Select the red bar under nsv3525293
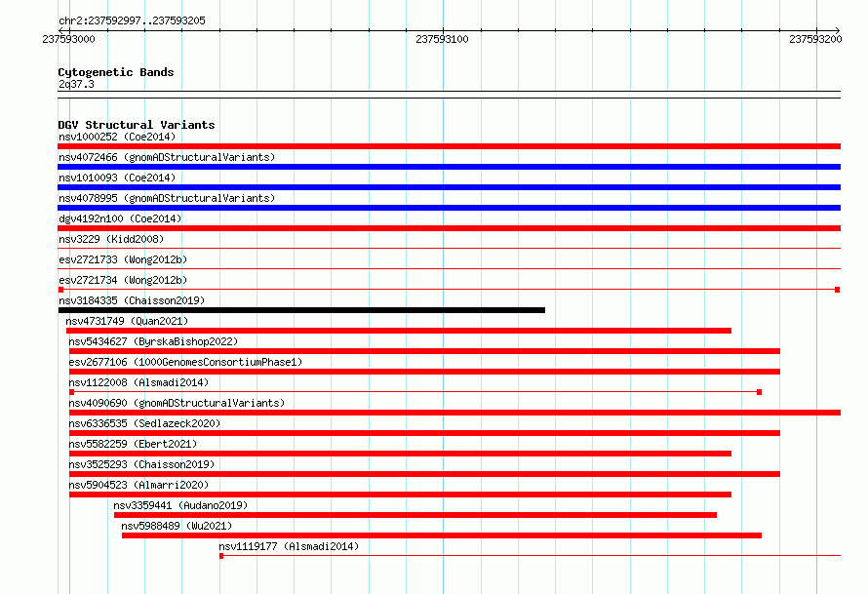Screen dimensions: 868x594 424,474
